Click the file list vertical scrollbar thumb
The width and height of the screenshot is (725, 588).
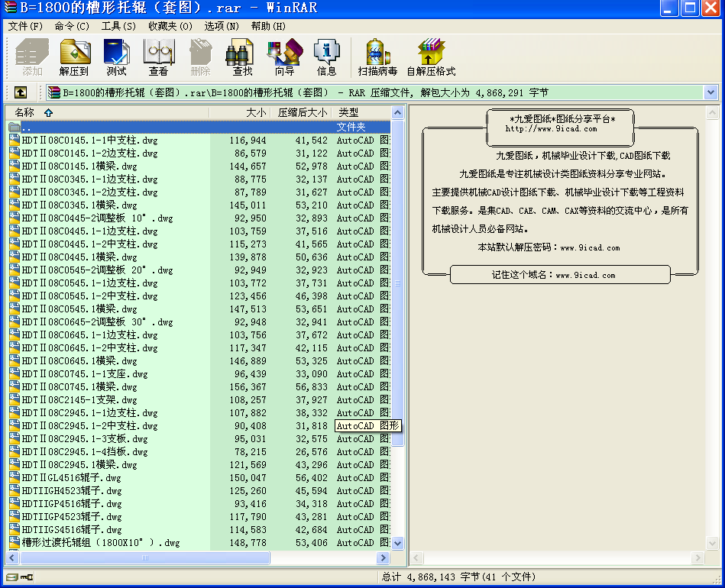point(397,283)
